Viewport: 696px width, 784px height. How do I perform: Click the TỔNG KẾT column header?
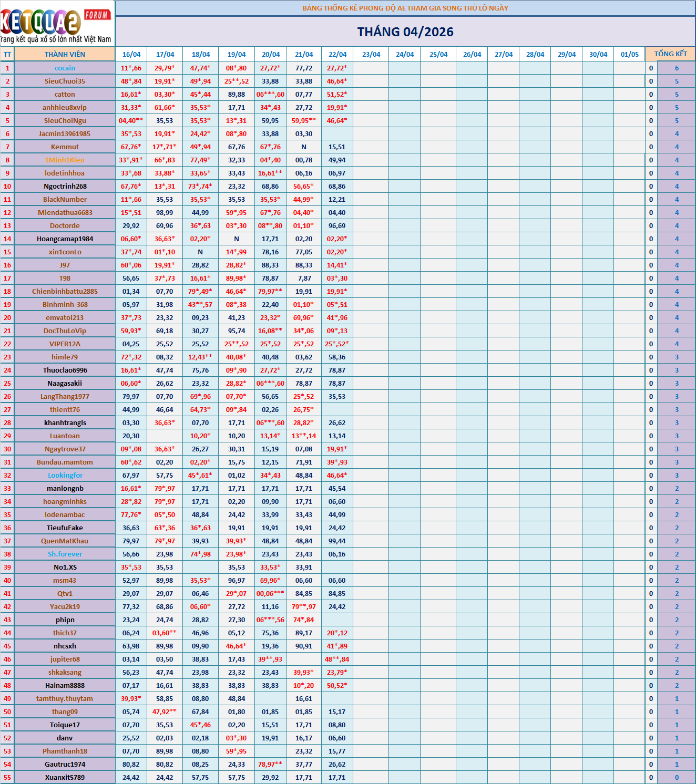pos(670,54)
